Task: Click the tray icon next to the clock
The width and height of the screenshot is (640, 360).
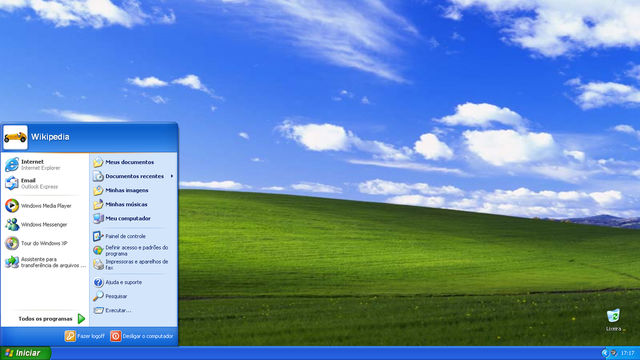Action: click(x=614, y=353)
